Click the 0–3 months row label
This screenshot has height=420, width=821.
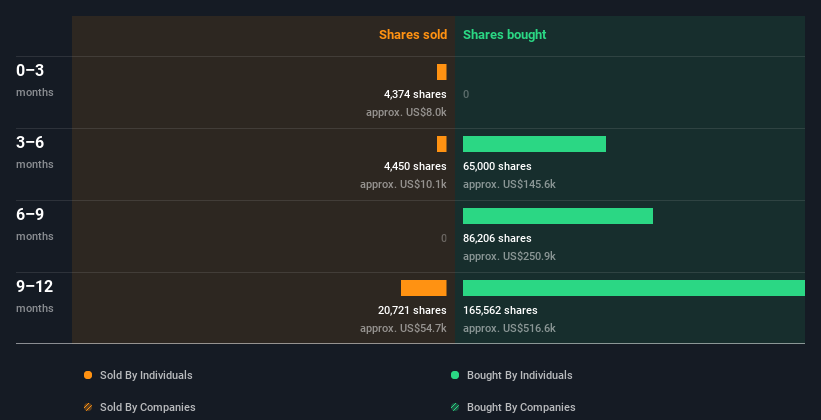[x=35, y=80]
